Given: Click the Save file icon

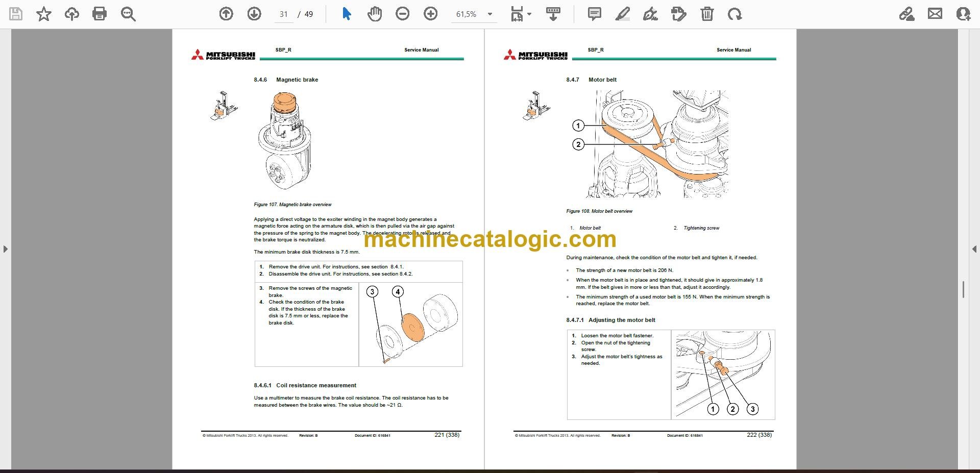Looking at the screenshot, I should tap(16, 14).
